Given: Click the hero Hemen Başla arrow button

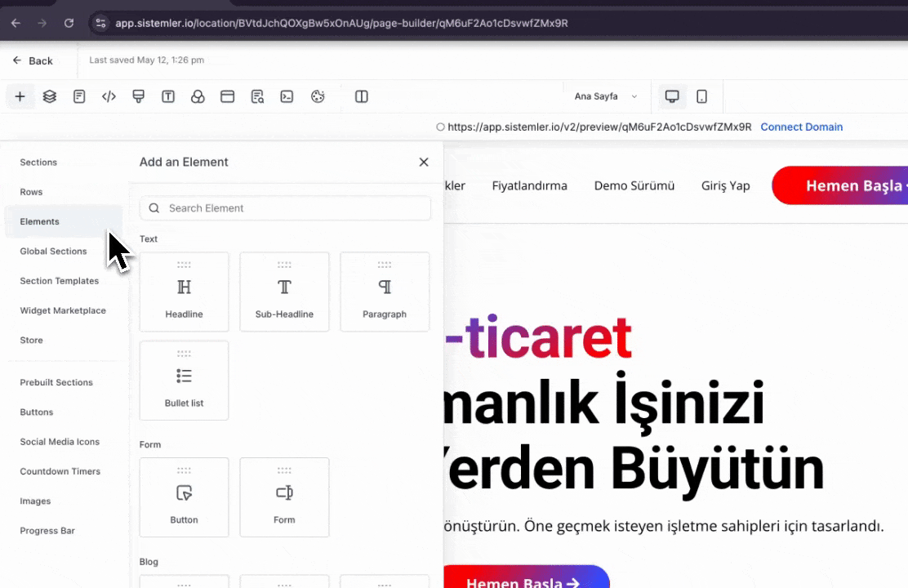Looking at the screenshot, I should pyautogui.click(x=527, y=577).
